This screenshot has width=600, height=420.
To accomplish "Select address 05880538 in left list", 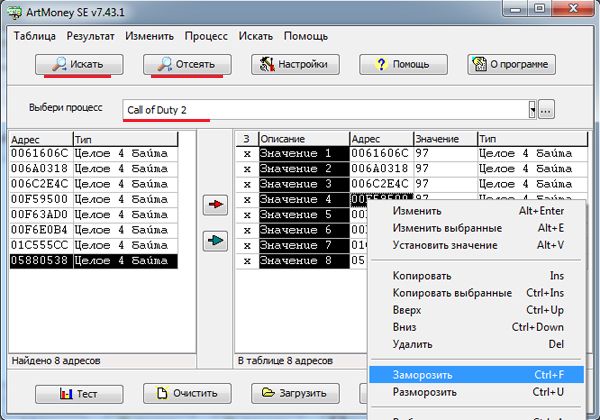I will pos(40,260).
